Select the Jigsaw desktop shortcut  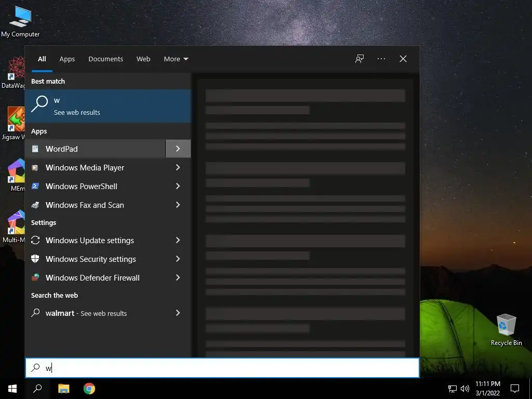pos(13,124)
